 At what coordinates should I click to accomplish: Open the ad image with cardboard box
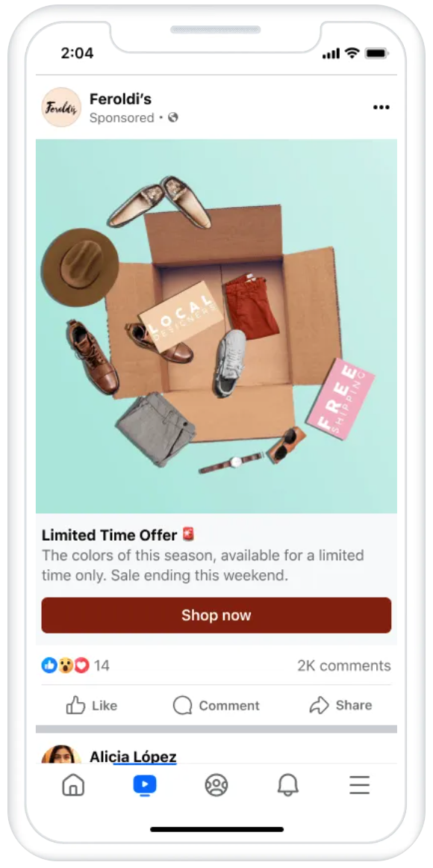click(x=216, y=326)
